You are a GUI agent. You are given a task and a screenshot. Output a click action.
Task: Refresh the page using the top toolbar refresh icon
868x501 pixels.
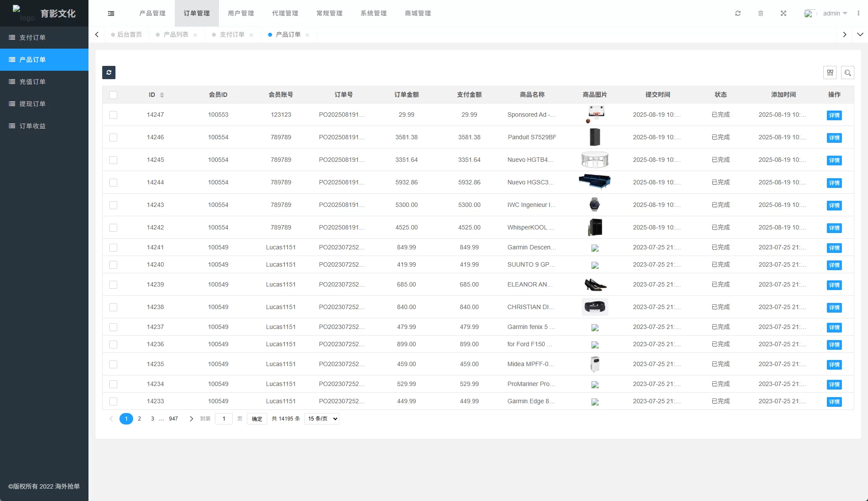pos(738,13)
